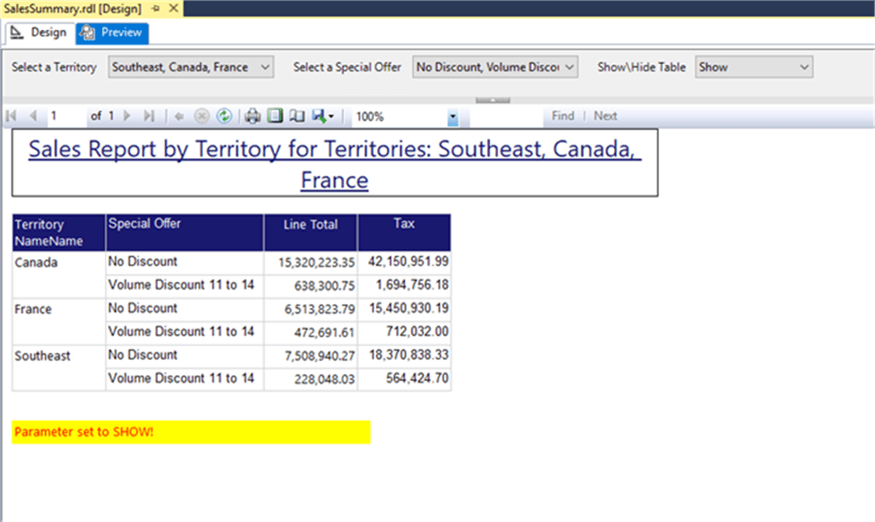The width and height of the screenshot is (875, 522).
Task: Click the Next search button
Action: pos(605,116)
